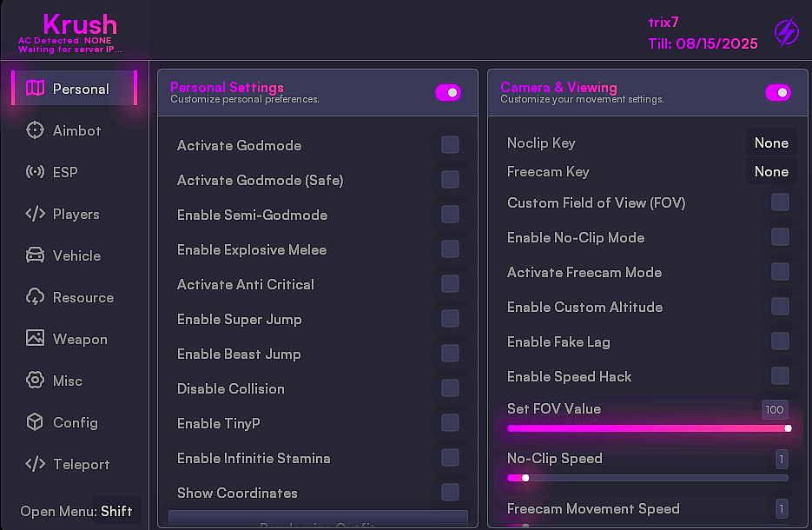Click the No-Clip Speed value box
Viewport: 812px width, 530px height.
tap(782, 459)
